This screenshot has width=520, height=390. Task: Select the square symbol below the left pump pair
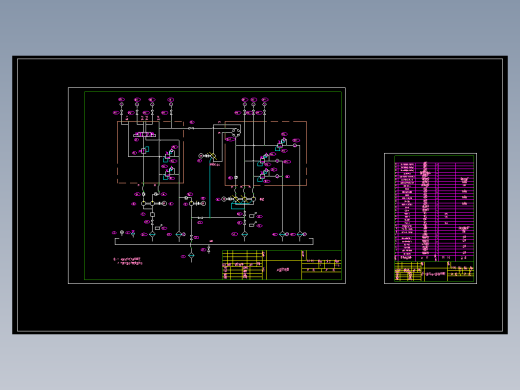(152, 215)
